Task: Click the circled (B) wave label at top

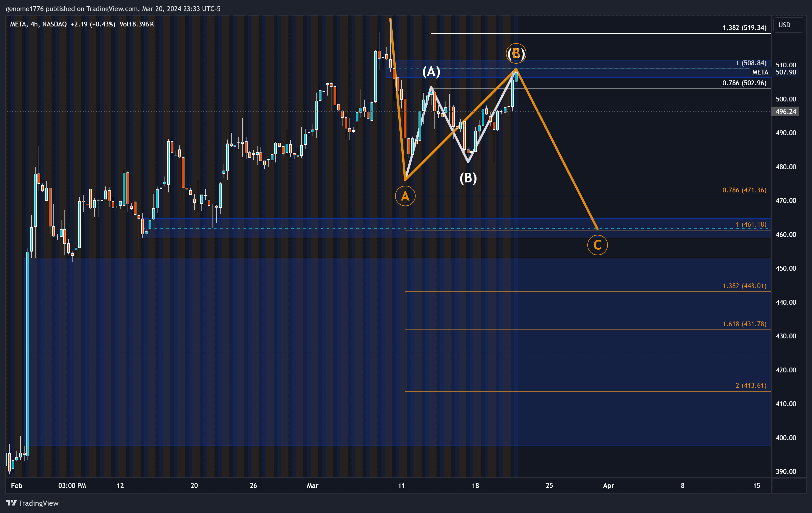Action: (x=516, y=53)
